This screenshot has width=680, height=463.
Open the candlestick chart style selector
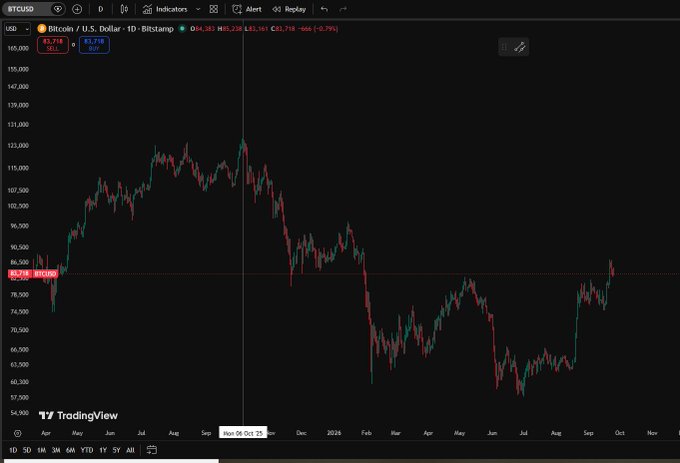click(124, 9)
